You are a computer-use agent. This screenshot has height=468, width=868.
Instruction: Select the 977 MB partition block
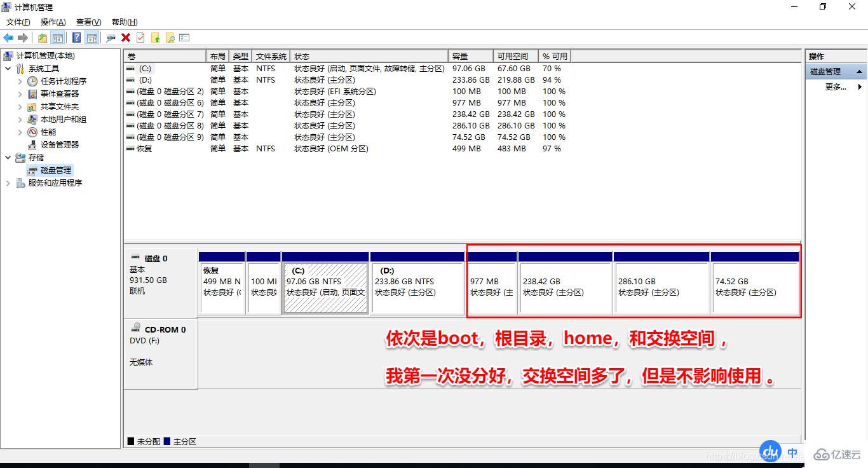(492, 282)
